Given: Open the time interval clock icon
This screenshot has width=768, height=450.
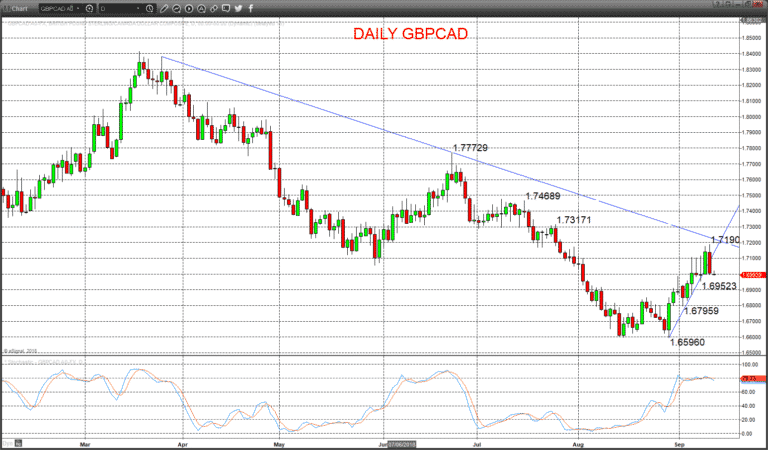Looking at the screenshot, I should click(150, 8).
